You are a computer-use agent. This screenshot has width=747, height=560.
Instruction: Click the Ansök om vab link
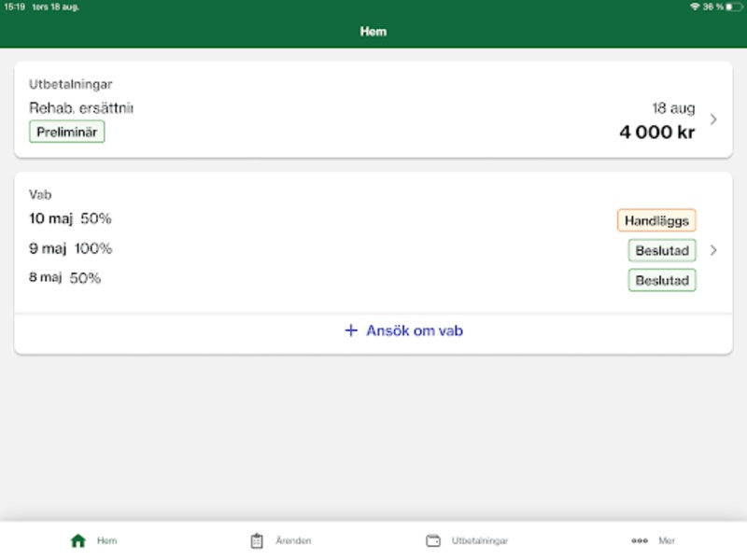tap(415, 330)
